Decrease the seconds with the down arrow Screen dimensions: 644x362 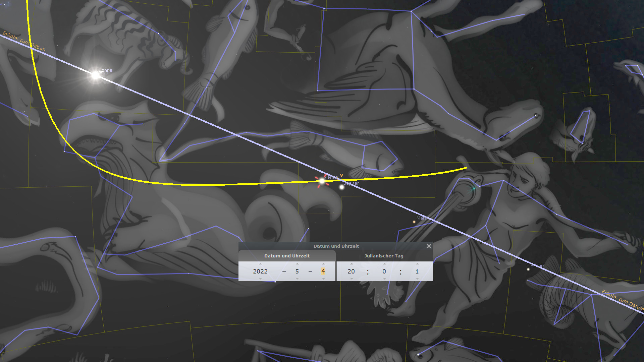pos(417,279)
